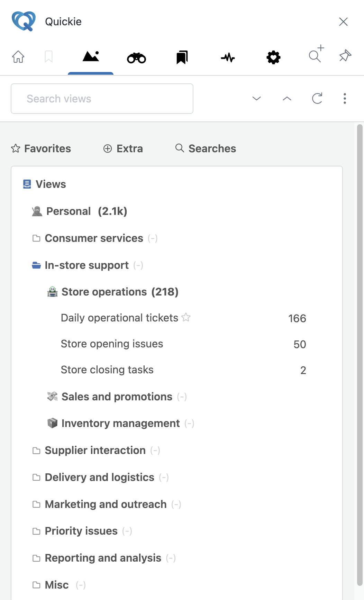This screenshot has height=600, width=364.
Task: Open the stacked bookmarks icon tab
Action: click(x=182, y=57)
